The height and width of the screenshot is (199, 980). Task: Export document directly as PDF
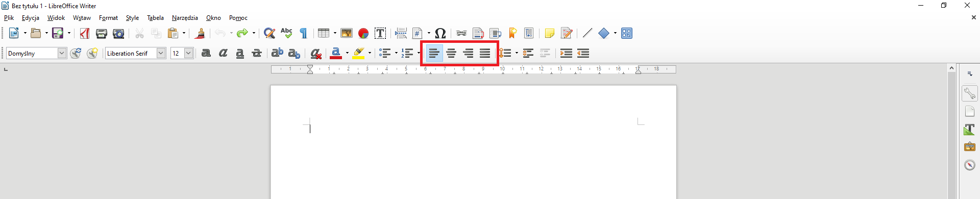point(85,33)
